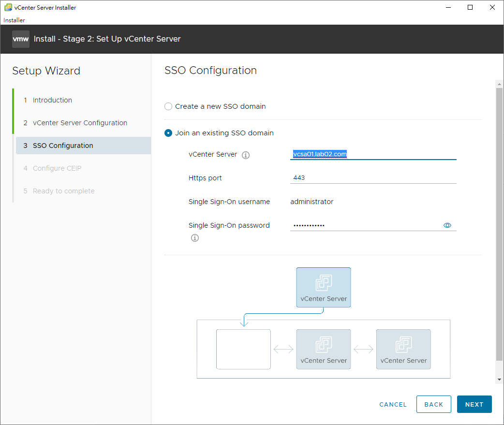Click the top vCenter Server diagram box
The image size is (504, 425).
(324, 287)
